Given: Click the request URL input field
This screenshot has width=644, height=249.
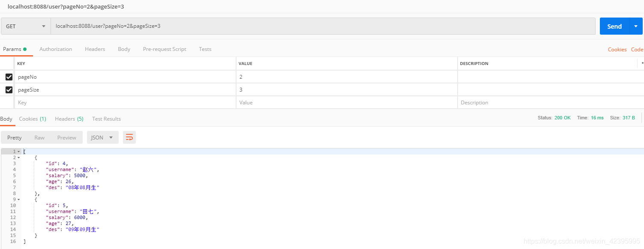Looking at the screenshot, I should coord(321,26).
